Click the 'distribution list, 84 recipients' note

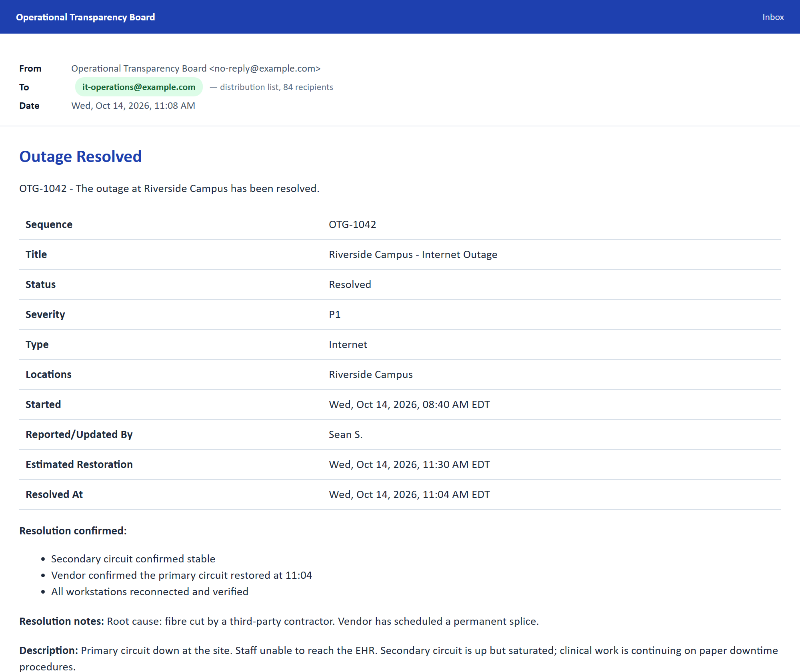pos(276,87)
